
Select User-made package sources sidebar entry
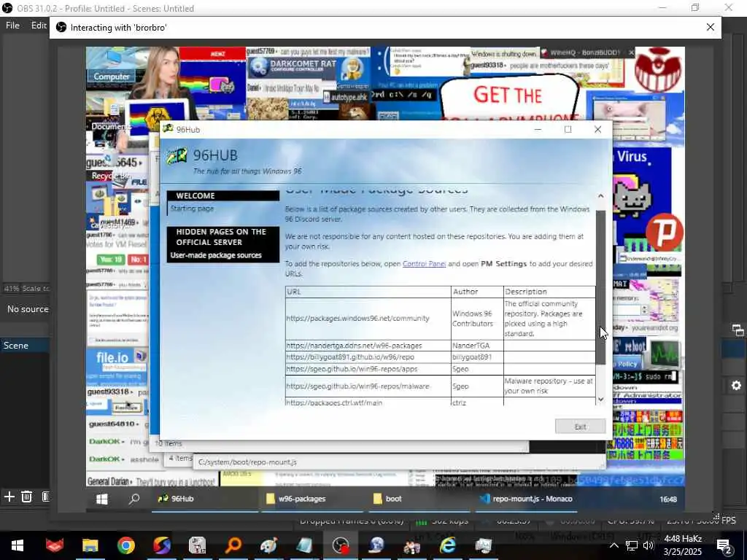216,255
